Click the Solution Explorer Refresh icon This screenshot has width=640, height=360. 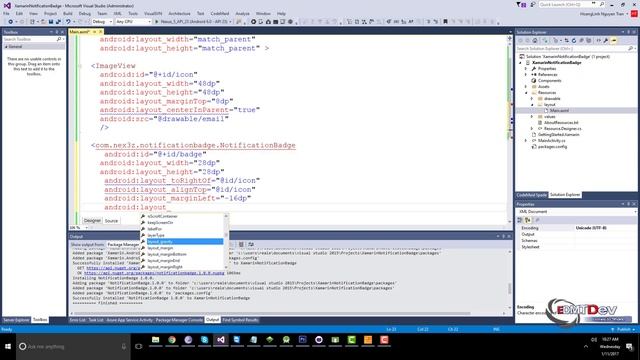tap(573, 40)
